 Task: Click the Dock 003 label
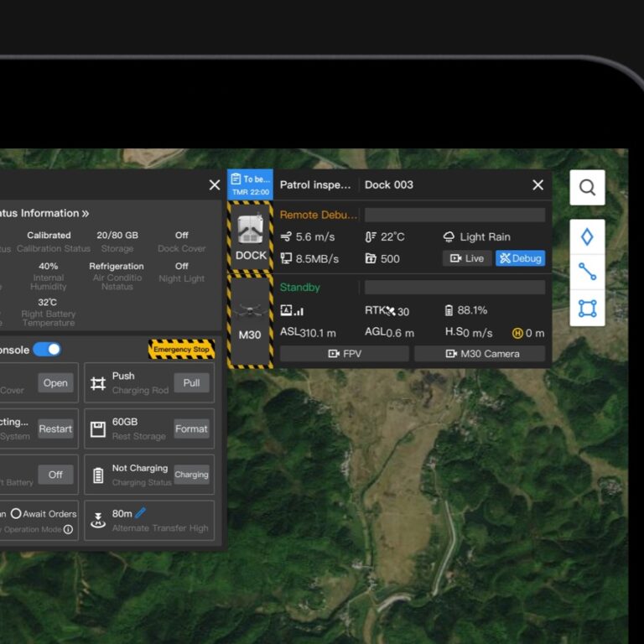click(x=389, y=184)
